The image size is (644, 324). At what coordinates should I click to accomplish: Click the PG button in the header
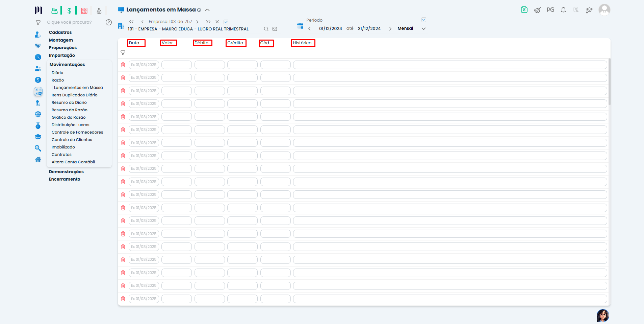coord(550,10)
